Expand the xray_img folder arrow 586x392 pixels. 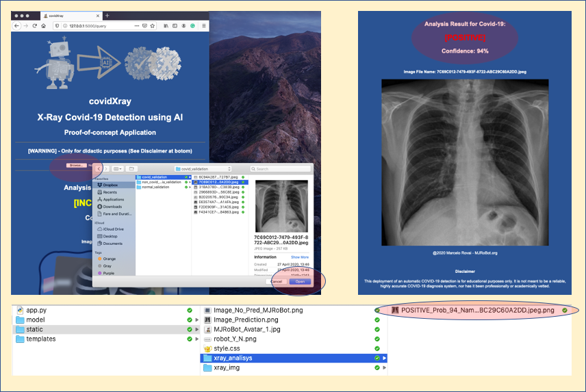pyautogui.click(x=384, y=368)
